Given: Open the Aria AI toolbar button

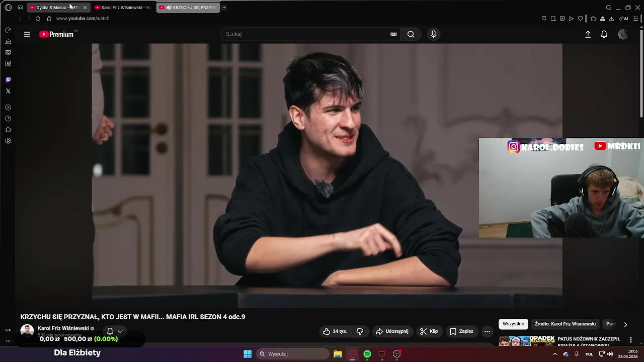Looking at the screenshot, I should [x=623, y=19].
